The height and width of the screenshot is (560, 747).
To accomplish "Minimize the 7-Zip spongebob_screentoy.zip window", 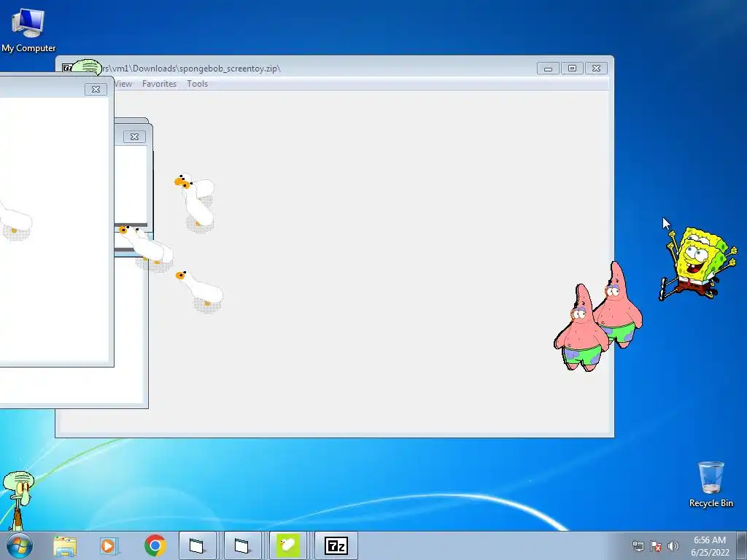I will (x=548, y=69).
